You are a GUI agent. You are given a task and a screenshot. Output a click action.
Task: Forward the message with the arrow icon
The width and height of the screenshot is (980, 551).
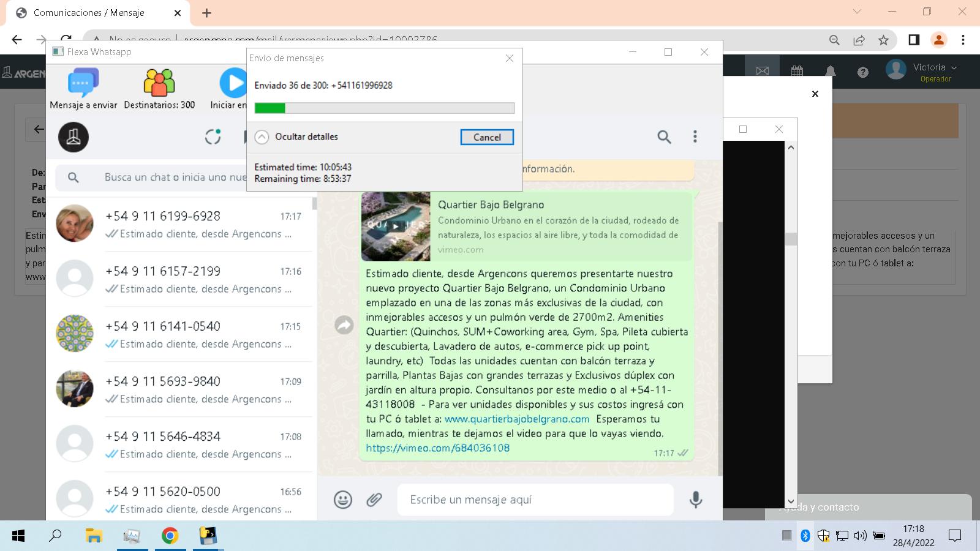pyautogui.click(x=344, y=324)
